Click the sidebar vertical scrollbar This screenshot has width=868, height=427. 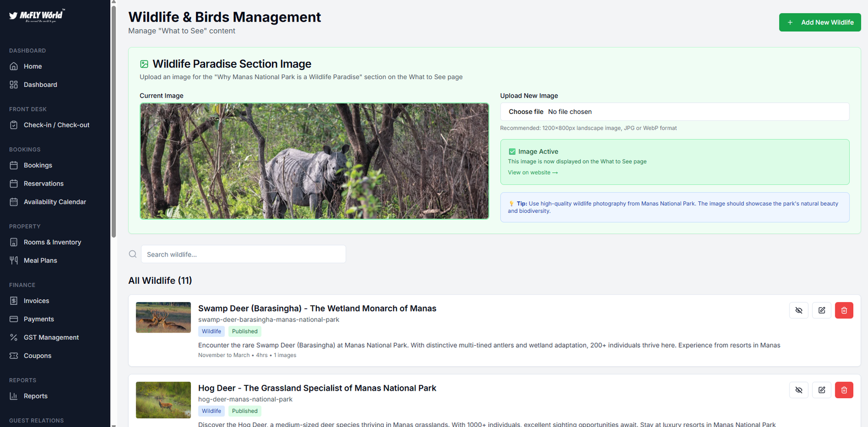tap(113, 119)
